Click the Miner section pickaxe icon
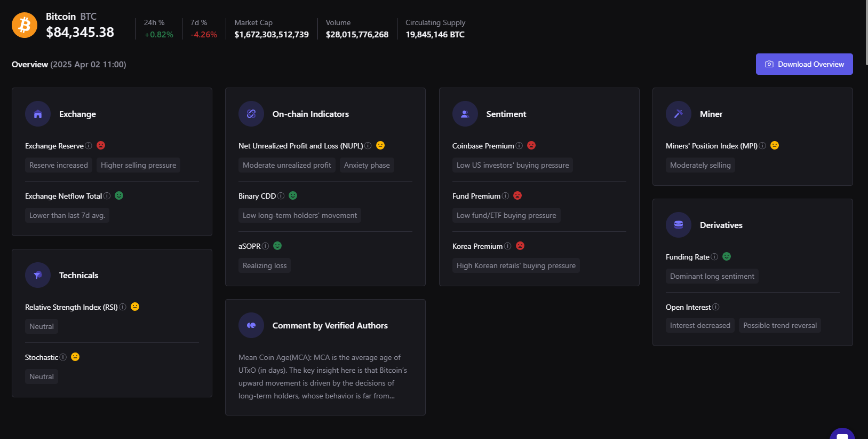Image resolution: width=868 pixels, height=439 pixels. pos(678,114)
